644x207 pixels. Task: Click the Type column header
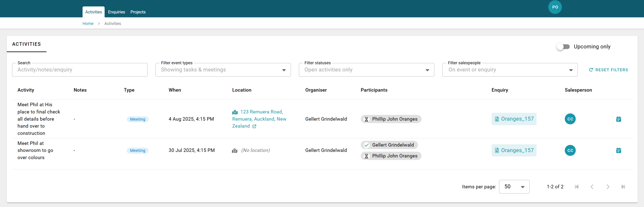129,90
